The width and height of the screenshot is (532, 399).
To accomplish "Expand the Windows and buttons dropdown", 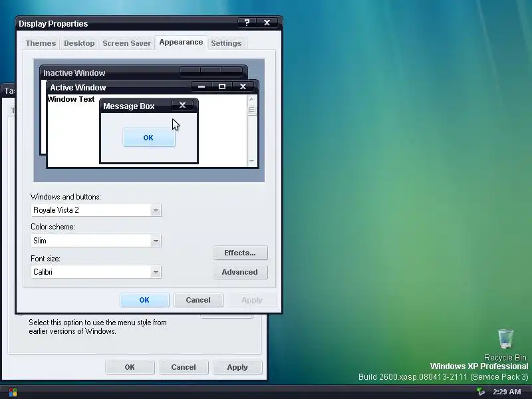I will pyautogui.click(x=156, y=210).
